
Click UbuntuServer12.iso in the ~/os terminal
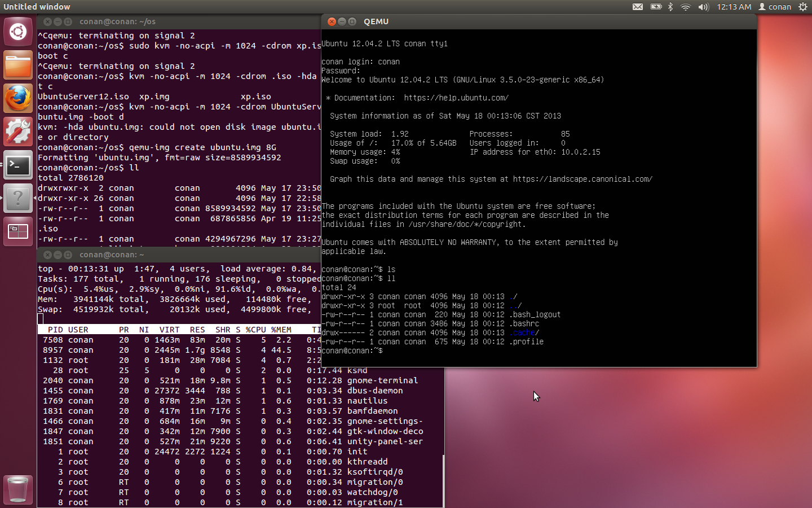pyautogui.click(x=83, y=97)
